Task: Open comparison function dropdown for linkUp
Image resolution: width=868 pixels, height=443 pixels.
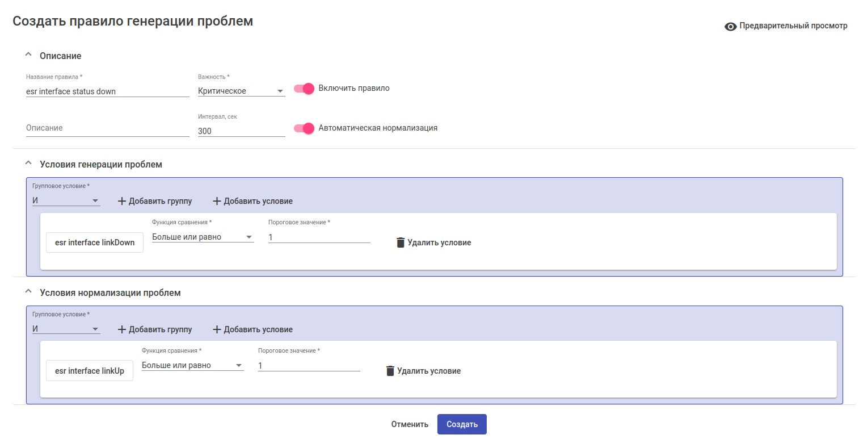Action: (192, 365)
